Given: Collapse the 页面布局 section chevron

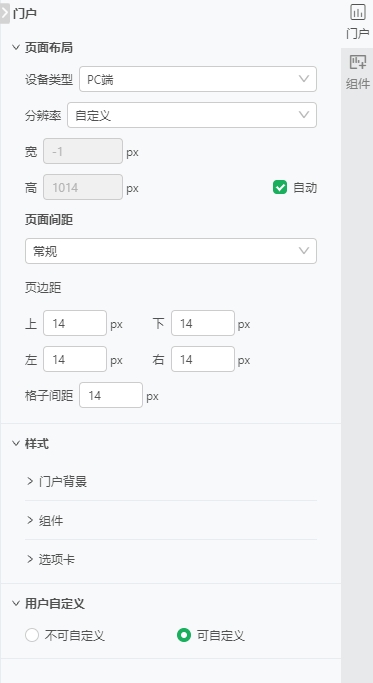Looking at the screenshot, I should tap(16, 47).
